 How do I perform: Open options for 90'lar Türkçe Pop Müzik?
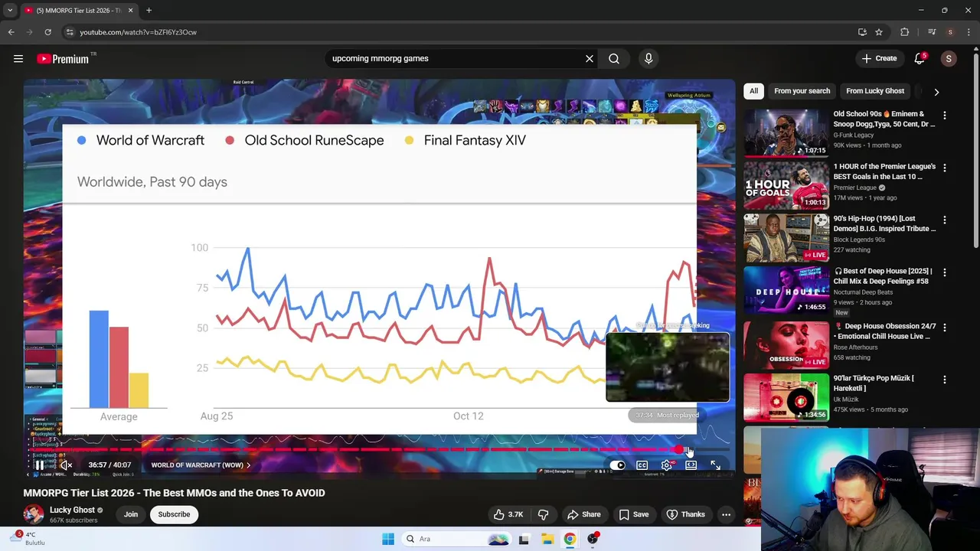(944, 380)
